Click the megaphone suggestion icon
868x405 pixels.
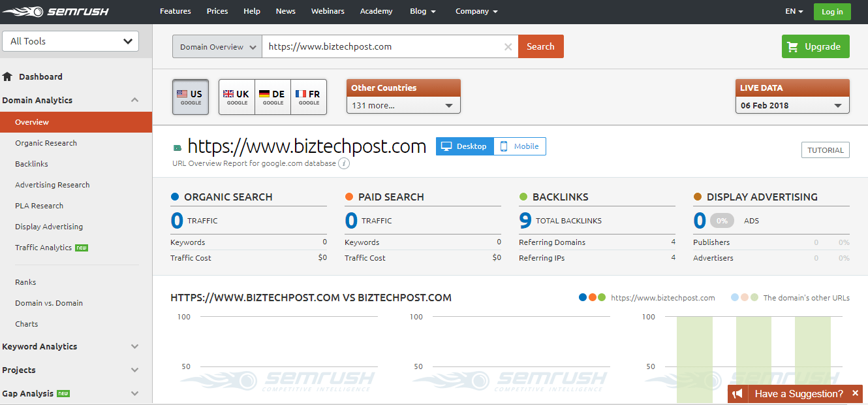click(737, 394)
